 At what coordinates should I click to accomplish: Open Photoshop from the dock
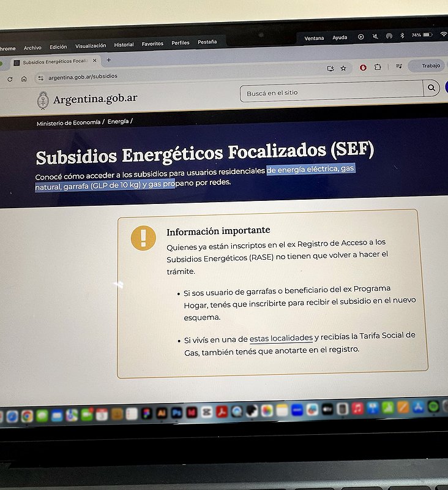coord(176,412)
